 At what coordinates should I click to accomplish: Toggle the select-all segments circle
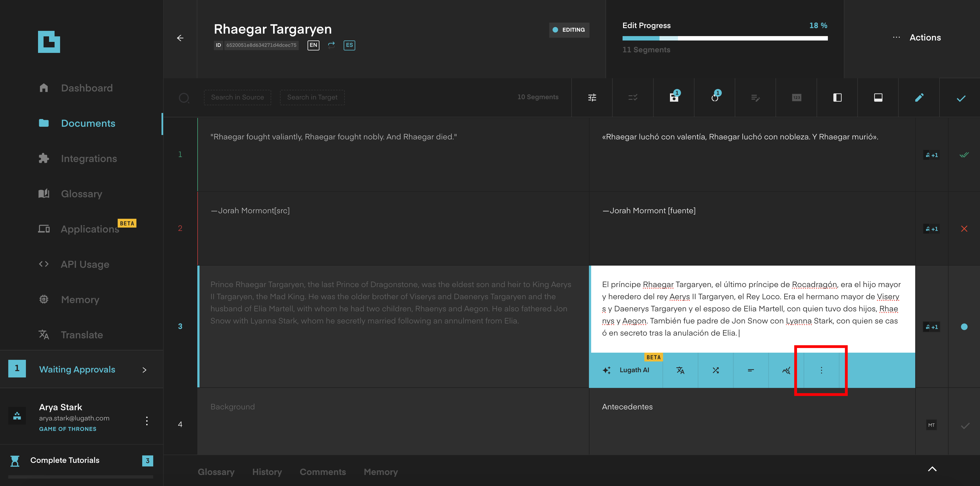click(184, 98)
